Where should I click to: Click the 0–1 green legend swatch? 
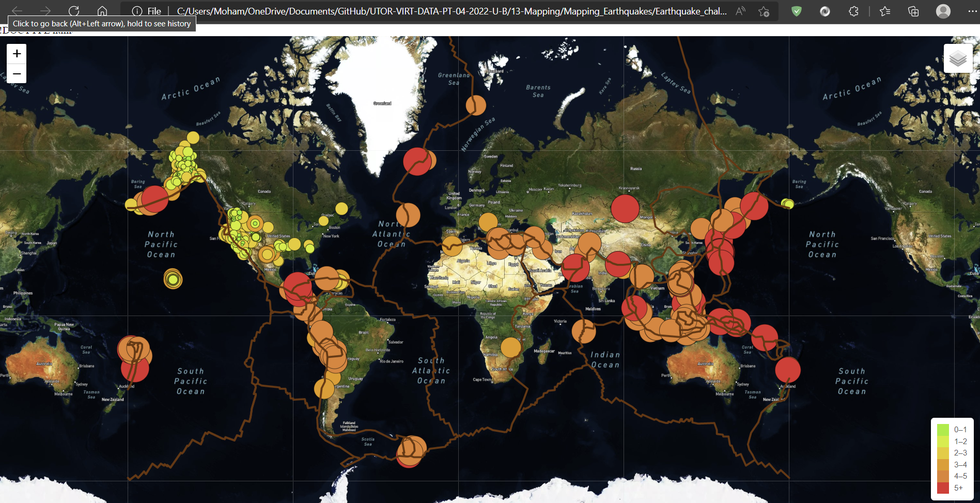pos(943,430)
